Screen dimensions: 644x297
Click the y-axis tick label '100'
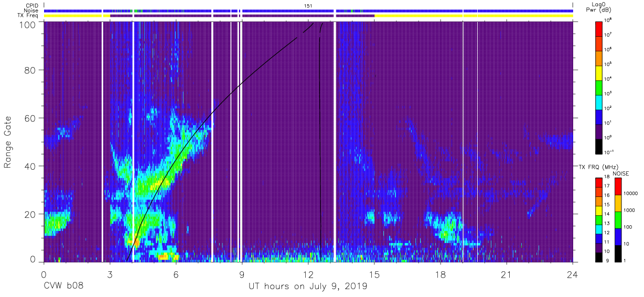[28, 24]
